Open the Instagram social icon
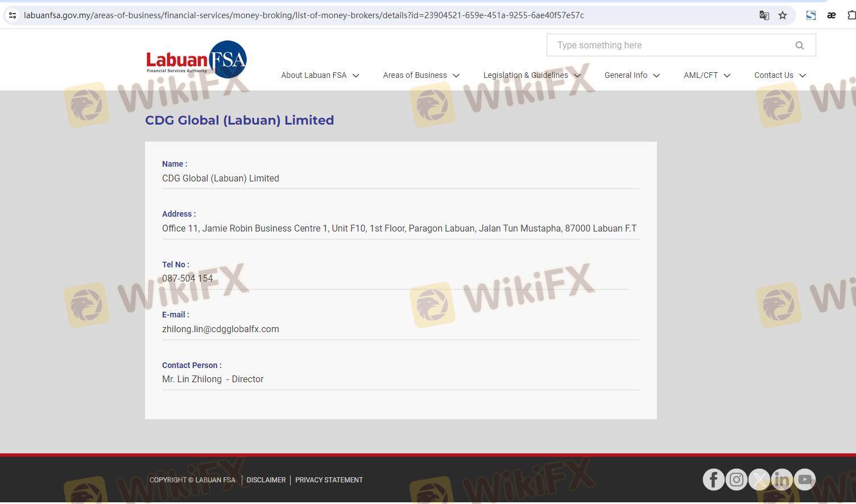 tap(736, 480)
